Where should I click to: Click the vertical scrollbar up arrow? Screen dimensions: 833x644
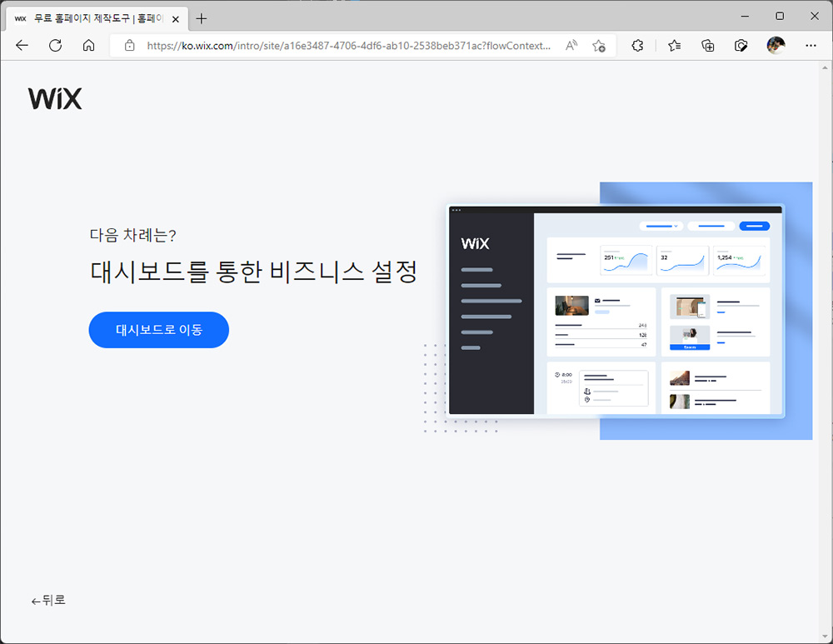pos(825,68)
